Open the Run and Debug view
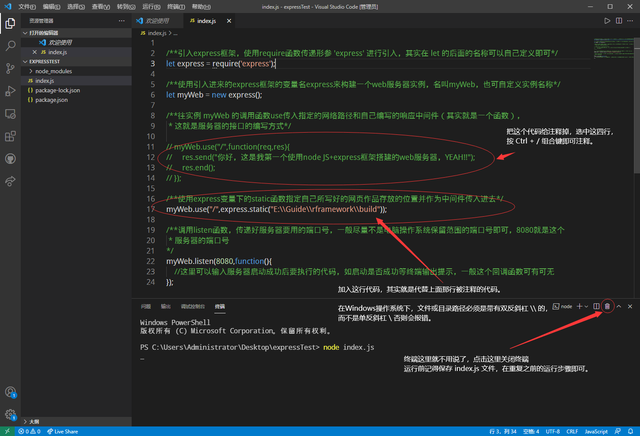 click(x=10, y=91)
